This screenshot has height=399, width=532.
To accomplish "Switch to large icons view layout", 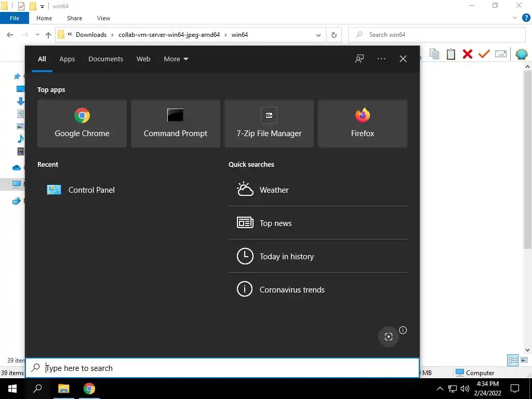I will pyautogui.click(x=524, y=360).
